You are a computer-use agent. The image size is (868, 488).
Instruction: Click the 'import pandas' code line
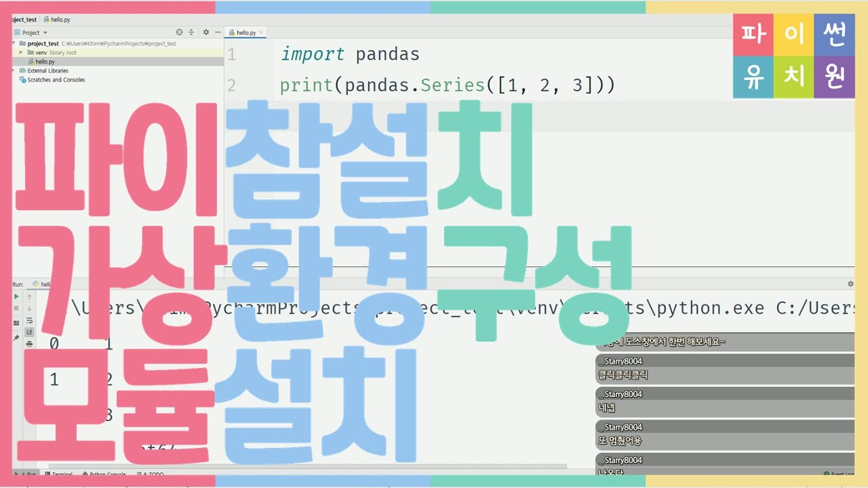(350, 54)
